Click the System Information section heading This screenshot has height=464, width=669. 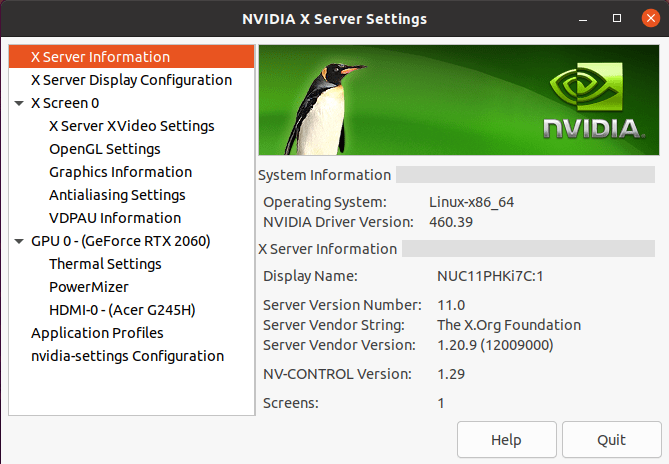[x=324, y=175]
